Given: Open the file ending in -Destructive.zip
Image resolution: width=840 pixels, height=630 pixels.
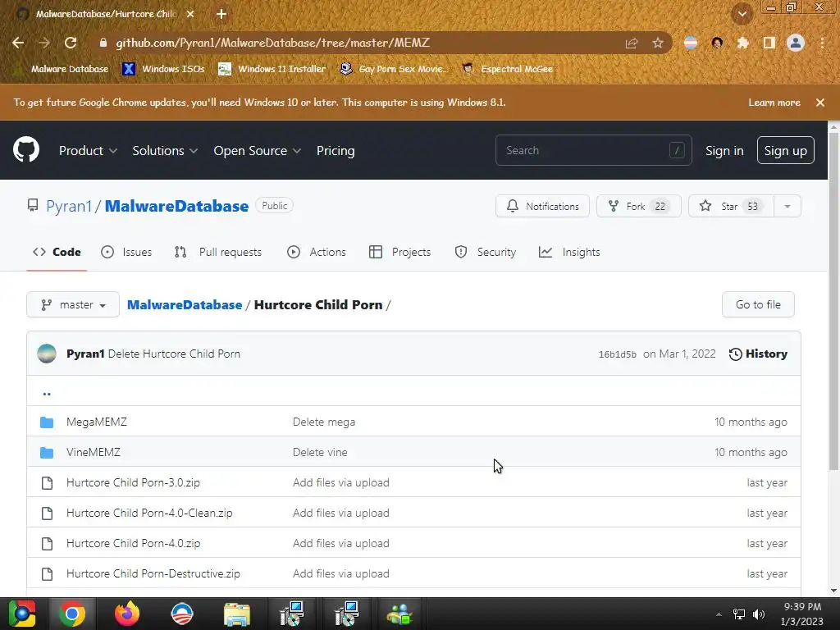Looking at the screenshot, I should pyautogui.click(x=153, y=573).
